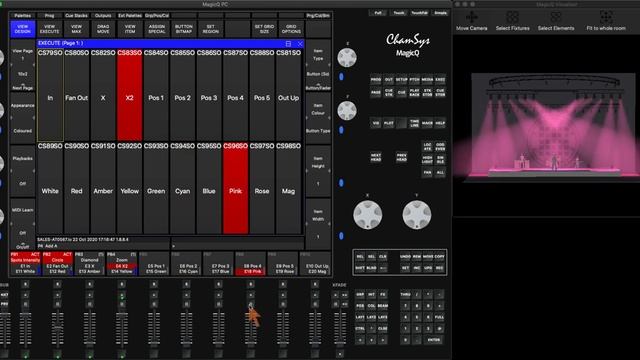Viewport: 640px width, 360px height.
Task: Click the BLIND key
Action: [x=371, y=268]
